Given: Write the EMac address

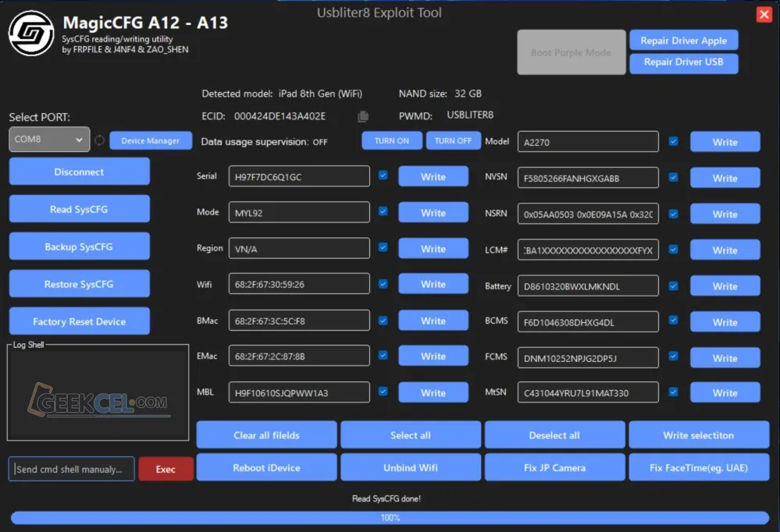Looking at the screenshot, I should point(433,356).
